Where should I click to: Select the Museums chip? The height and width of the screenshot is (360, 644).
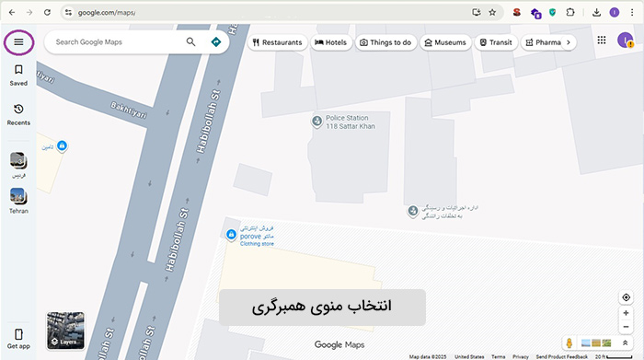pyautogui.click(x=445, y=42)
